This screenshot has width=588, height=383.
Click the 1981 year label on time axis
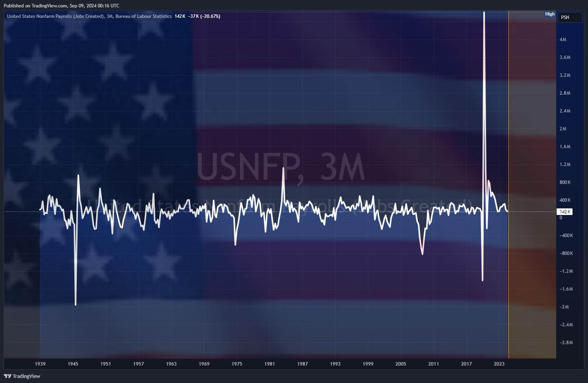(x=269, y=364)
